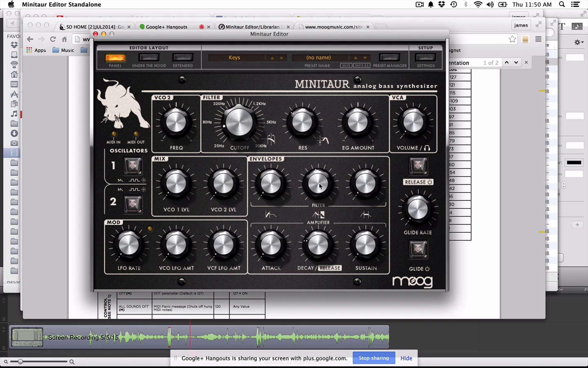Click the headphone icon next to Volume
The height and width of the screenshot is (368, 588).
[x=427, y=148]
